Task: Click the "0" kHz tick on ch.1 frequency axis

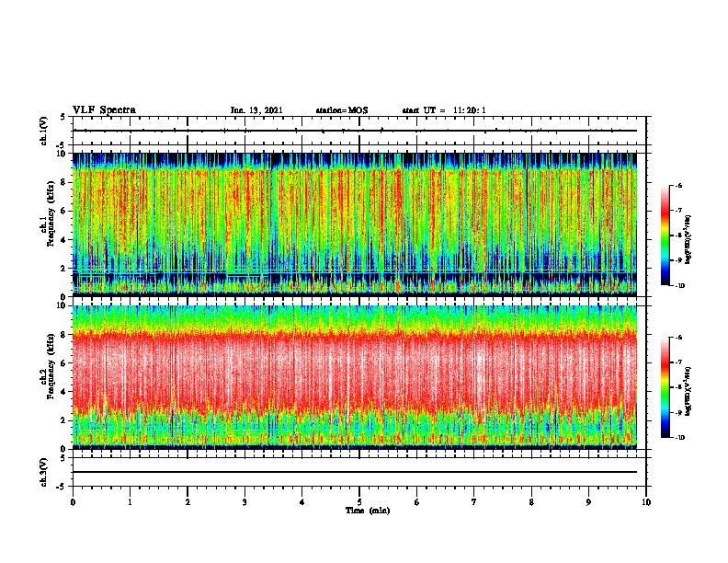Action: click(63, 297)
